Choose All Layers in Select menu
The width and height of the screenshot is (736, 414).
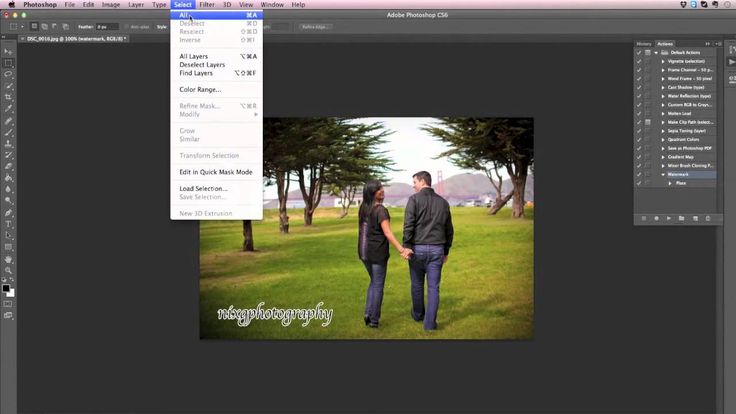pos(216,56)
